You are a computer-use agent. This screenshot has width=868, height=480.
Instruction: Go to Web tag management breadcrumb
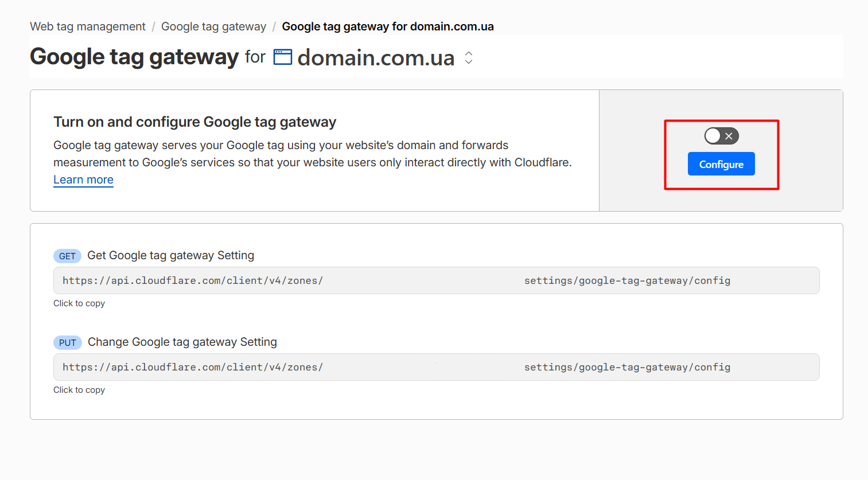[x=88, y=26]
